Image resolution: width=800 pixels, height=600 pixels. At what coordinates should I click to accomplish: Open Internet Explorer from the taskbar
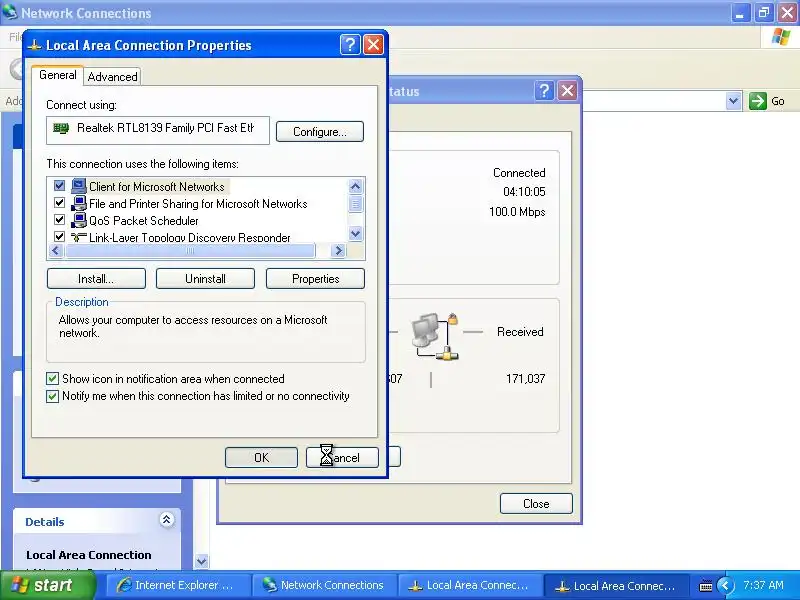179,585
